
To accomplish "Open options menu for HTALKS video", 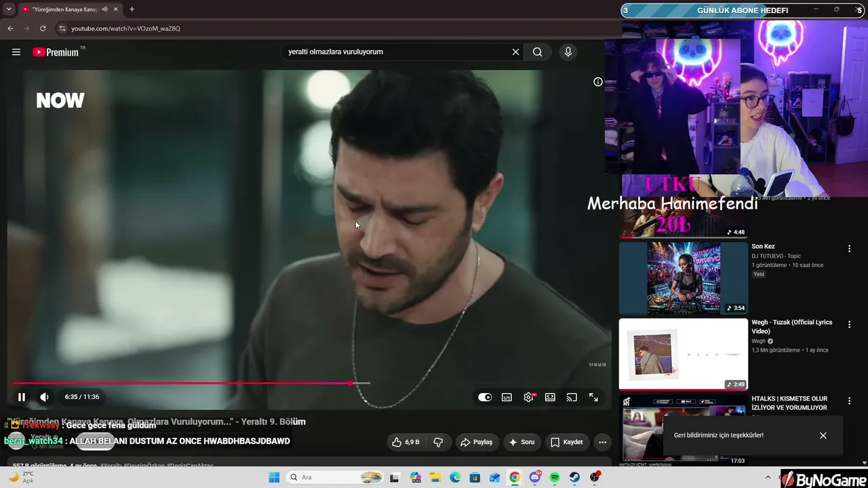I will click(x=849, y=401).
